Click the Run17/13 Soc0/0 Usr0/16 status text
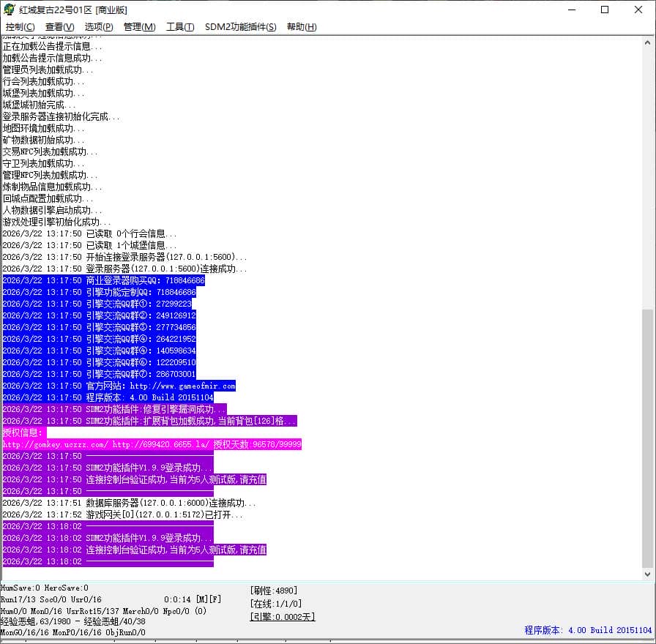Image resolution: width=656 pixels, height=644 pixels. (x=51, y=599)
